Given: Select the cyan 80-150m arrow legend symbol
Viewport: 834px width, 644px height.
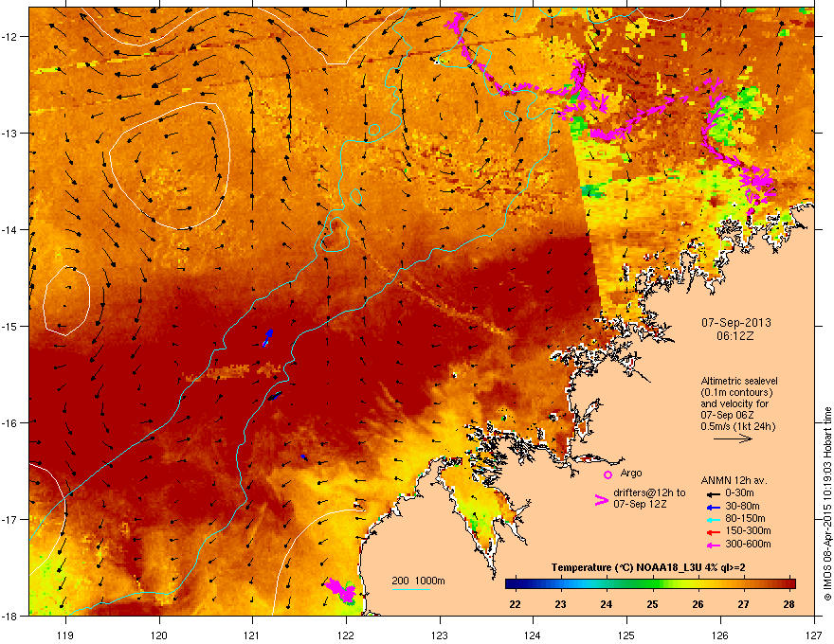Looking at the screenshot, I should pyautogui.click(x=712, y=520).
